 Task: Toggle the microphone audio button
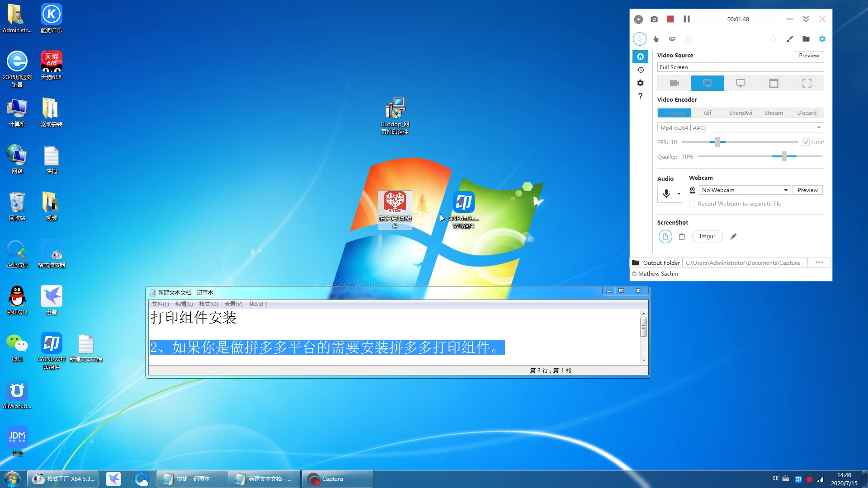[x=666, y=193]
